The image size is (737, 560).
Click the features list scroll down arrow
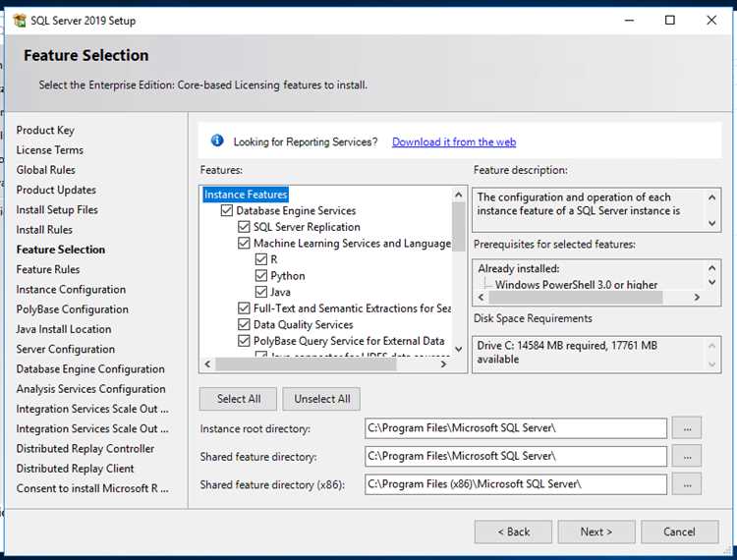click(x=459, y=349)
